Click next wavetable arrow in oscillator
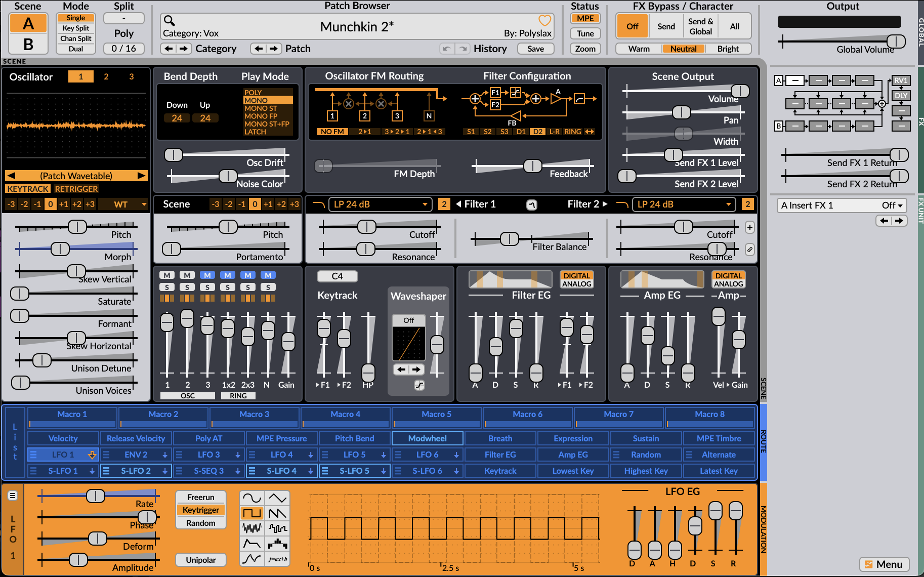This screenshot has width=924, height=577. pos(141,176)
